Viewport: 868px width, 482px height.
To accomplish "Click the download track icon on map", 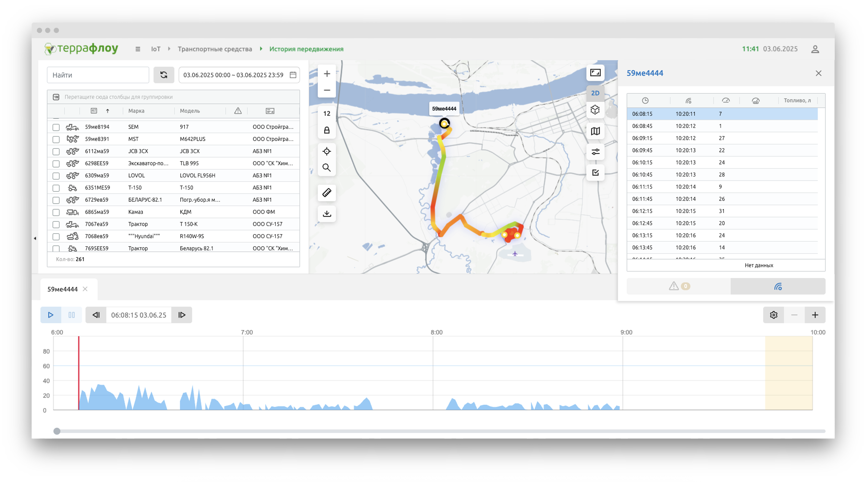I will point(327,213).
